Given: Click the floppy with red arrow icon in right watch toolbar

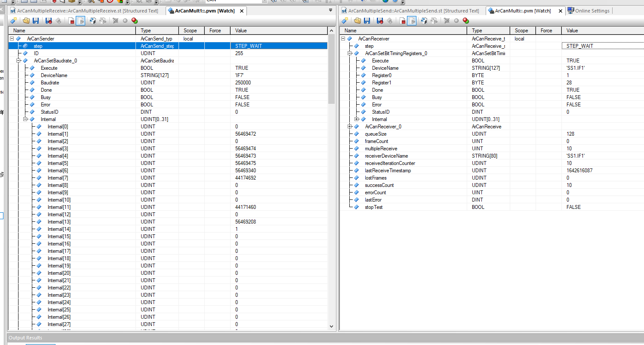Looking at the screenshot, I should click(380, 20).
